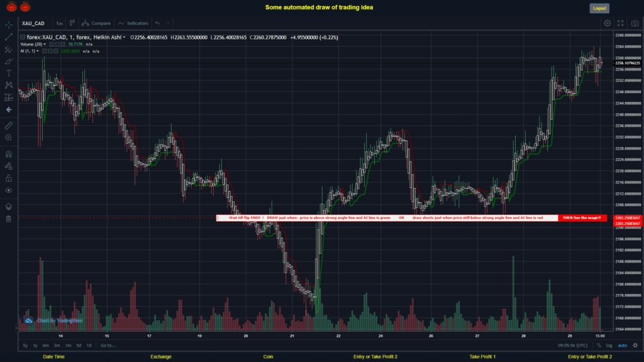Open the candle bar style selector

pos(72,23)
